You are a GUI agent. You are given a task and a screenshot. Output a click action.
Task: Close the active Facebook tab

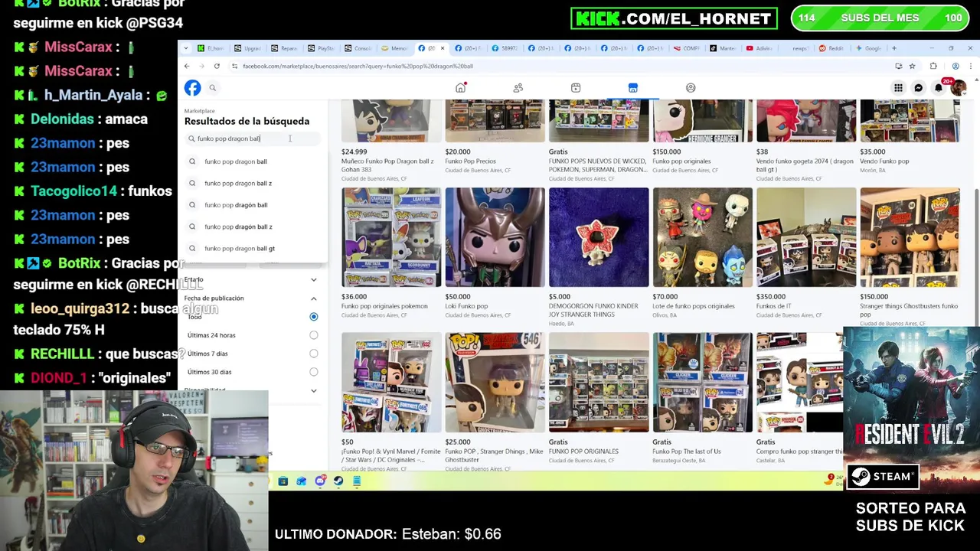click(x=442, y=48)
